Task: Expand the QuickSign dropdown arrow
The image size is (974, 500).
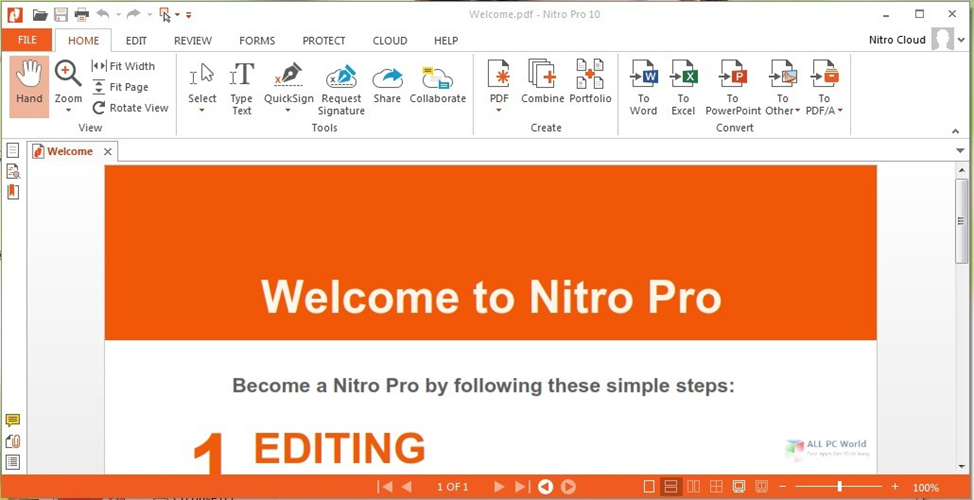Action: (288, 111)
